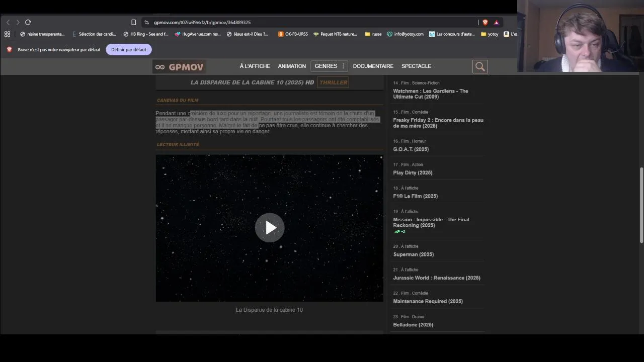644x362 pixels.
Task: Open 'info@yotoy.com' bookmark
Action: [x=405, y=34]
